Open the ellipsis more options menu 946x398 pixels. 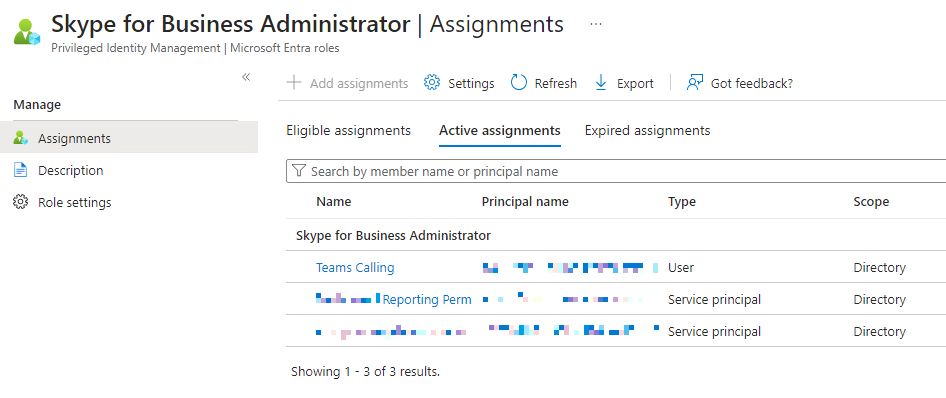(x=595, y=24)
